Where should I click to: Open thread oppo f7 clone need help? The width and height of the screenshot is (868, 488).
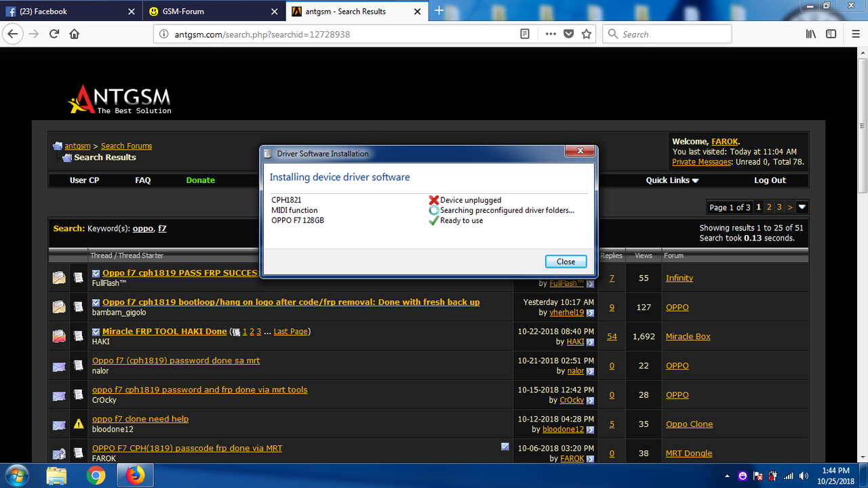coord(140,419)
